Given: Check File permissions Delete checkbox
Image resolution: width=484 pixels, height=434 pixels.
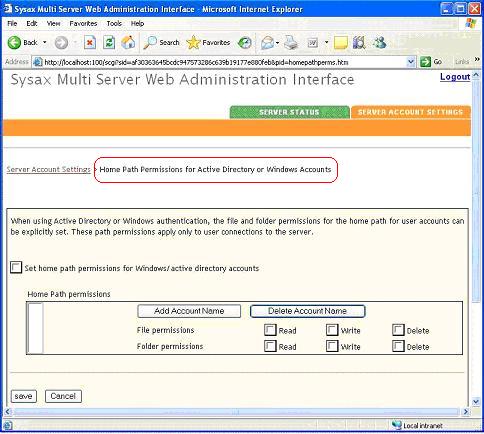Looking at the screenshot, I should [398, 330].
